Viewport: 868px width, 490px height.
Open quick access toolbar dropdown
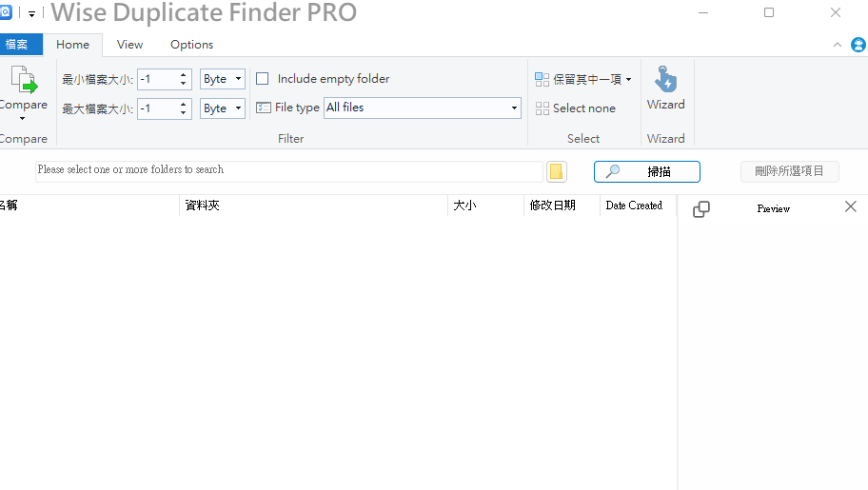point(32,14)
